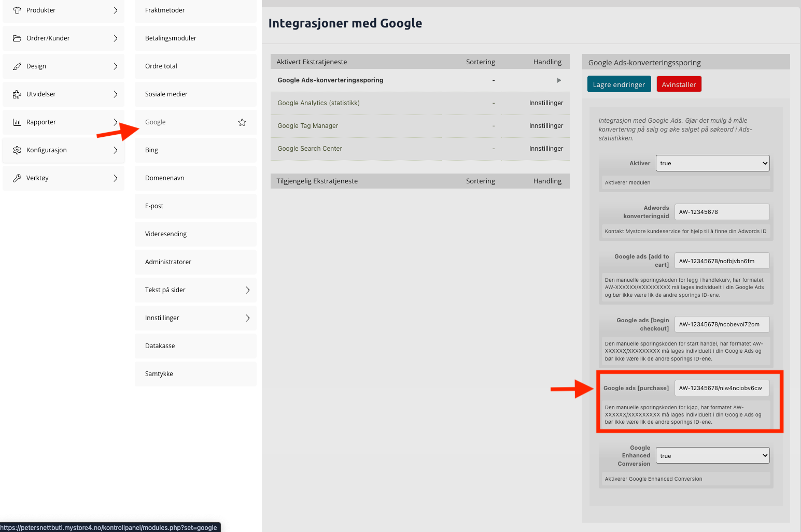Click Google Ads-konverteringssporing row title
This screenshot has height=532, width=801.
pyautogui.click(x=330, y=80)
